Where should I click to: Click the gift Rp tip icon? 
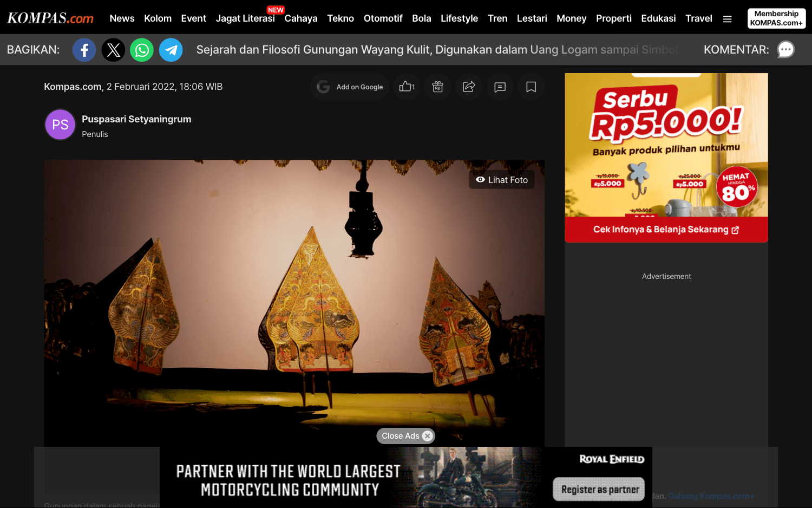tap(438, 87)
